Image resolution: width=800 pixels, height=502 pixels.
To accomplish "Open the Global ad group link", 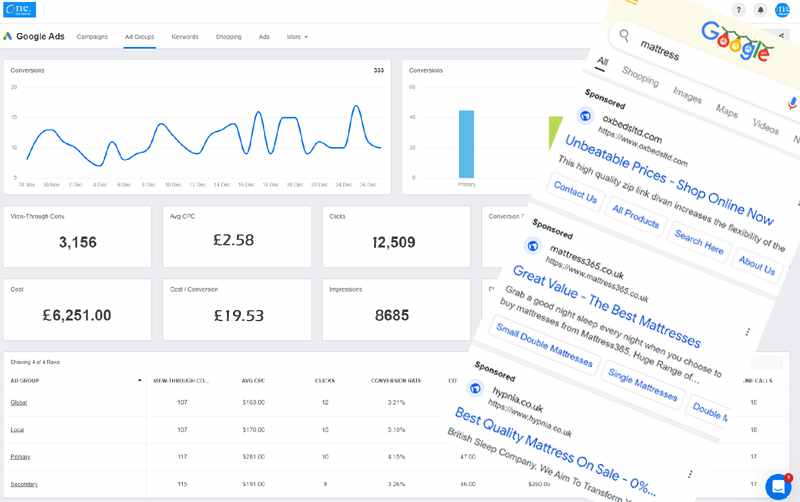I will coord(19,403).
